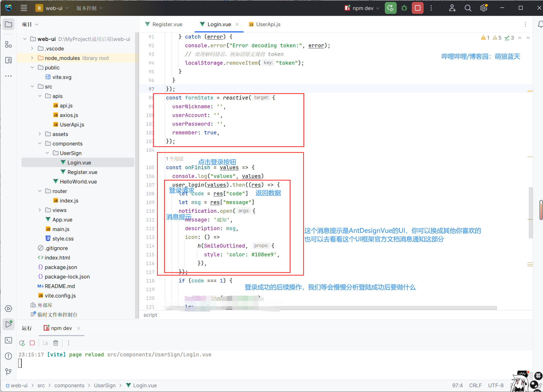Expand the .vscode folder
Image resolution: width=543 pixels, height=392 pixels.
tap(32, 48)
